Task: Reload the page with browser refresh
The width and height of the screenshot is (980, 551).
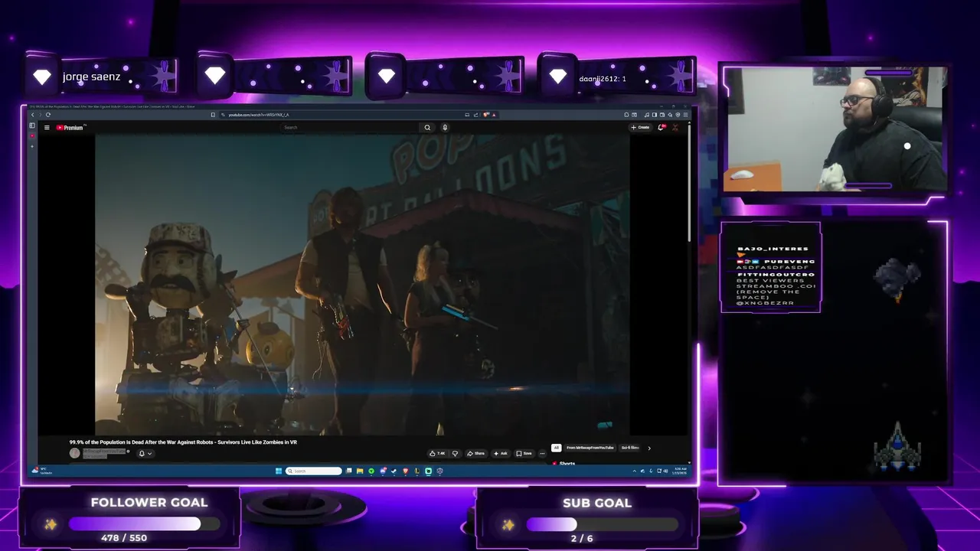Action: pos(48,115)
